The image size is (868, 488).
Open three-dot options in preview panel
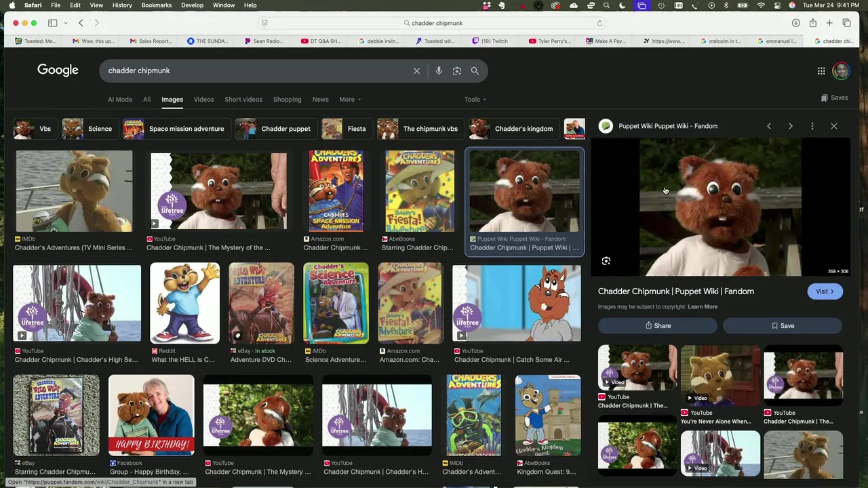812,126
